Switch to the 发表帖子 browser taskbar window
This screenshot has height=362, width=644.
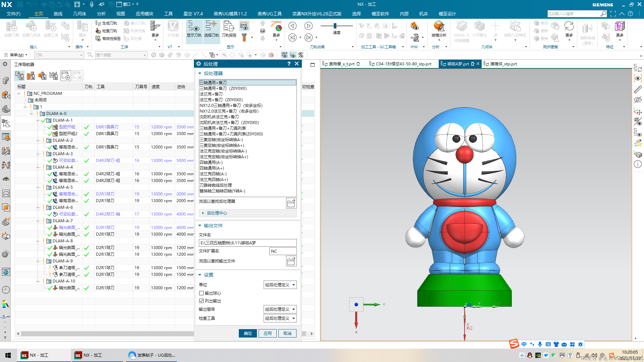(x=152, y=355)
